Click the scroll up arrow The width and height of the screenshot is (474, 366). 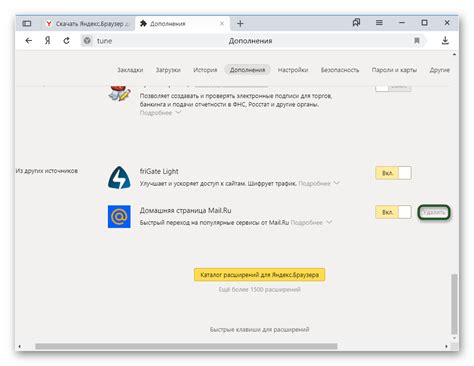click(454, 54)
